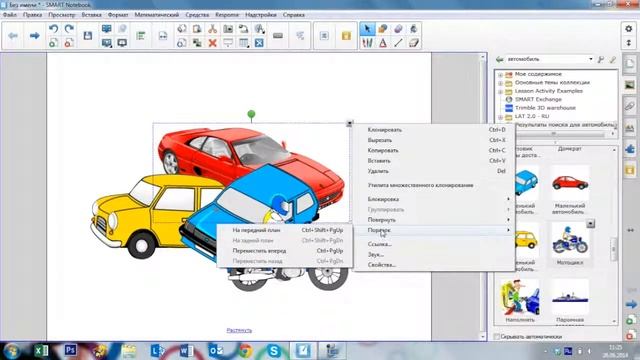The image size is (640, 360).
Task: Open the Add-ons puzzle piece tab
Action: [x=630, y=149]
